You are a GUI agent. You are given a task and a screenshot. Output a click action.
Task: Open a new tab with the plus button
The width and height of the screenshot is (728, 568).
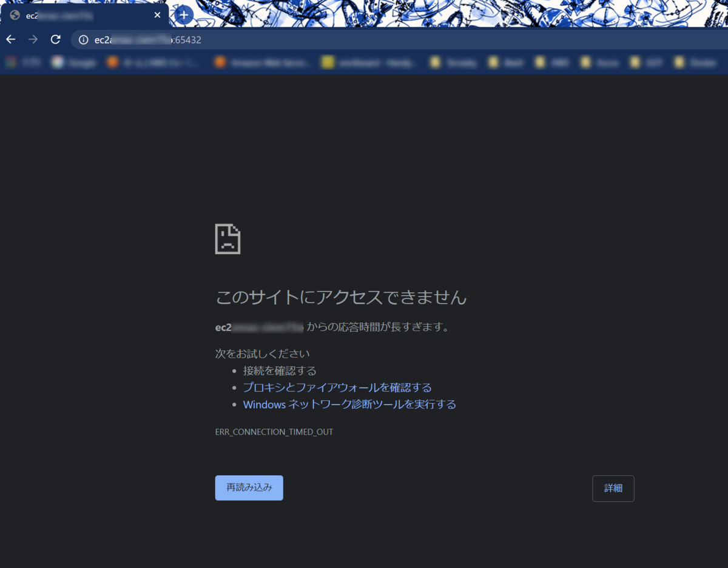click(183, 15)
